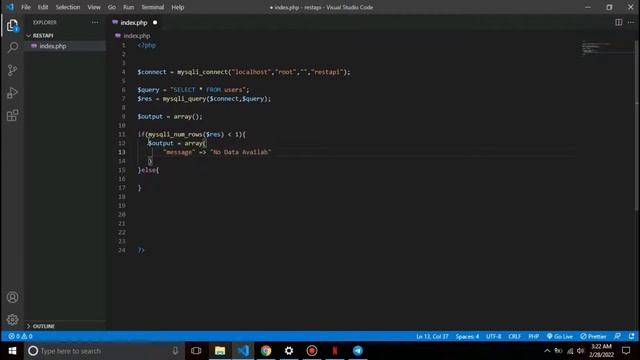Click the volume icon in the system tray
The height and width of the screenshot is (360, 640).
point(580,351)
